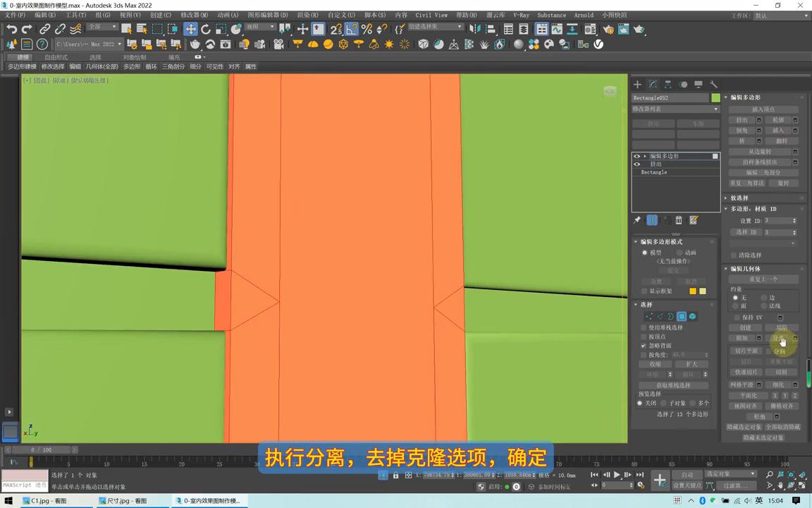
Task: Click the Remove Modifier trash icon
Action: coord(678,220)
